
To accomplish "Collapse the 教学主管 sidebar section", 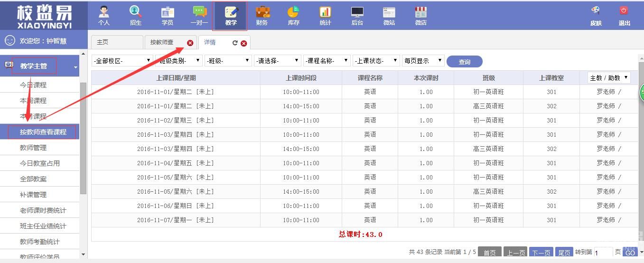I will click(x=75, y=68).
